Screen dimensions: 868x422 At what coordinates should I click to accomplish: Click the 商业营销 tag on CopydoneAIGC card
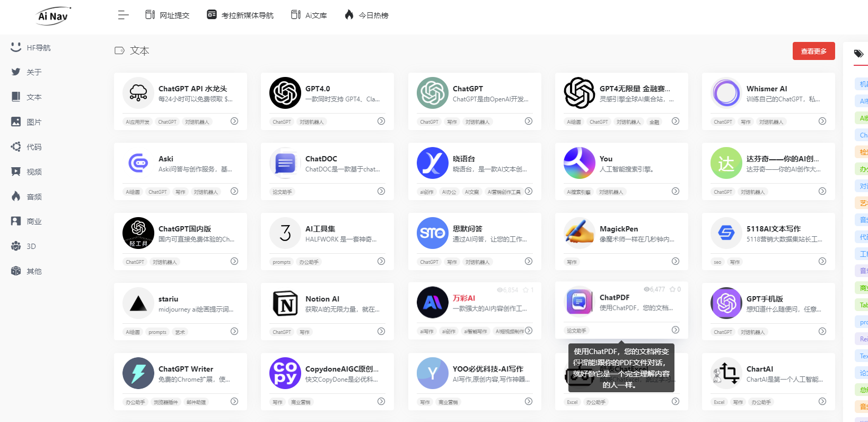pos(301,402)
